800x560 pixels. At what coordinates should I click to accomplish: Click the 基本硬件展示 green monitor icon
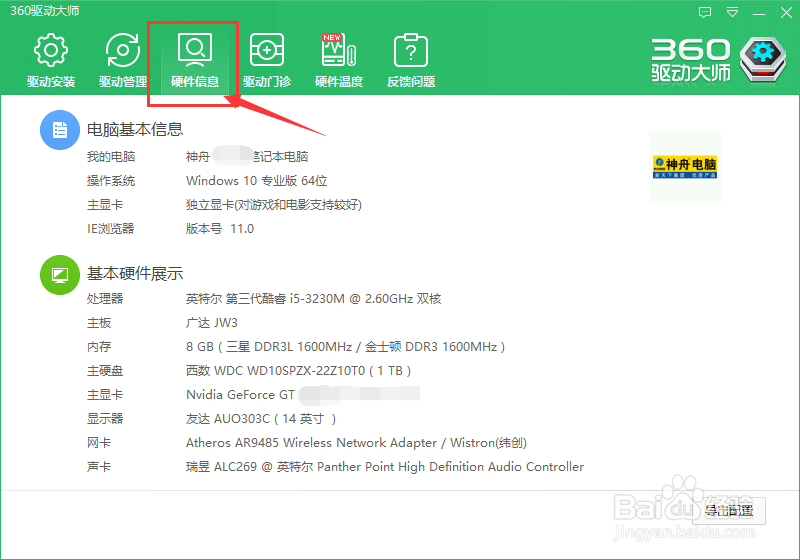pos(60,275)
